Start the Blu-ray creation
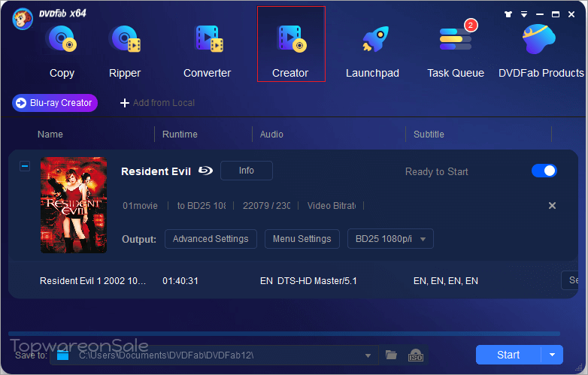Image resolution: width=588 pixels, height=375 pixels. pos(508,355)
